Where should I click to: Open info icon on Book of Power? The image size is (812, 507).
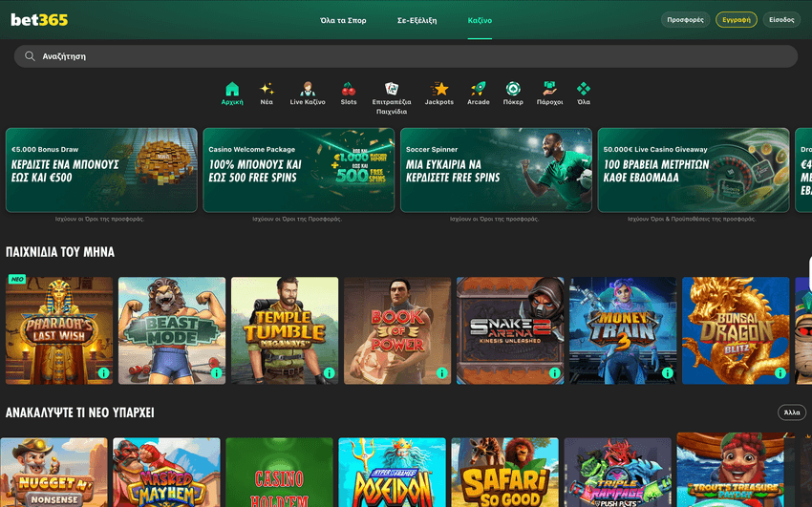click(x=441, y=373)
